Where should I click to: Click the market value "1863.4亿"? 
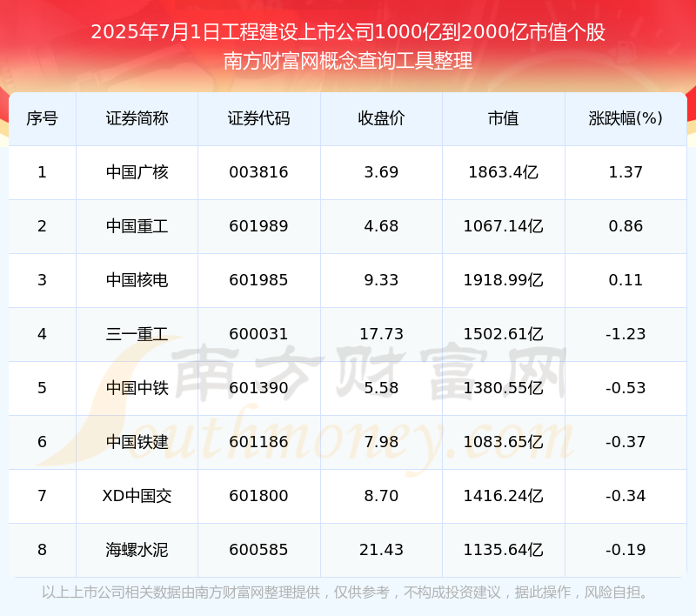(504, 172)
